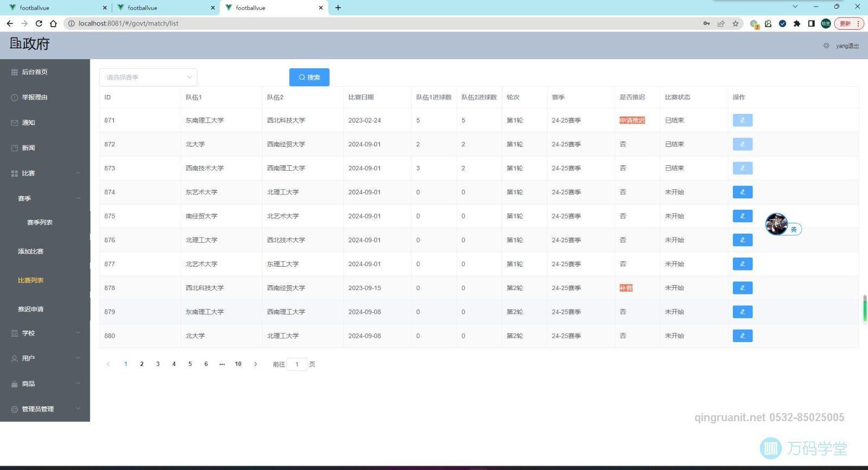Edit match row 875
Screen dimensions: 868x470
pyautogui.click(x=742, y=216)
